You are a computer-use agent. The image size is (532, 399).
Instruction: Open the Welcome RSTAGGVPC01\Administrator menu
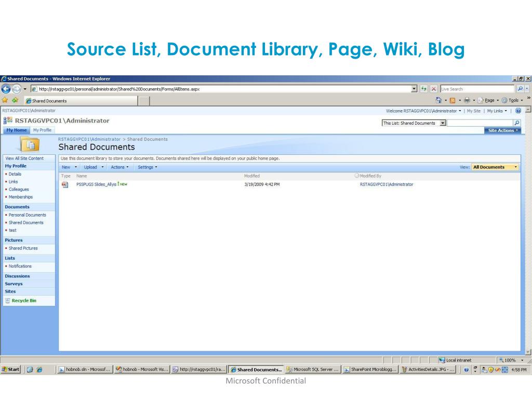coord(423,111)
